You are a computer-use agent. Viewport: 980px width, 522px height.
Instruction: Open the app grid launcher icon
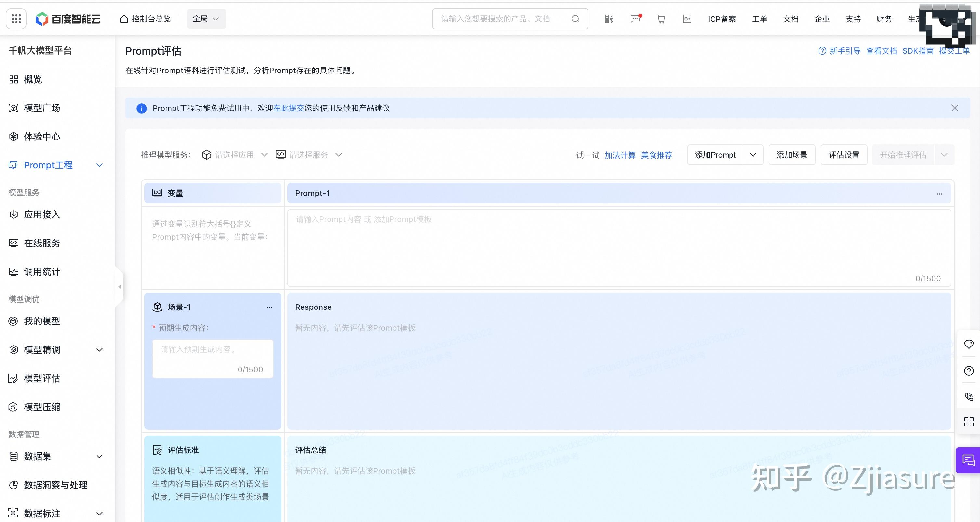[16, 19]
